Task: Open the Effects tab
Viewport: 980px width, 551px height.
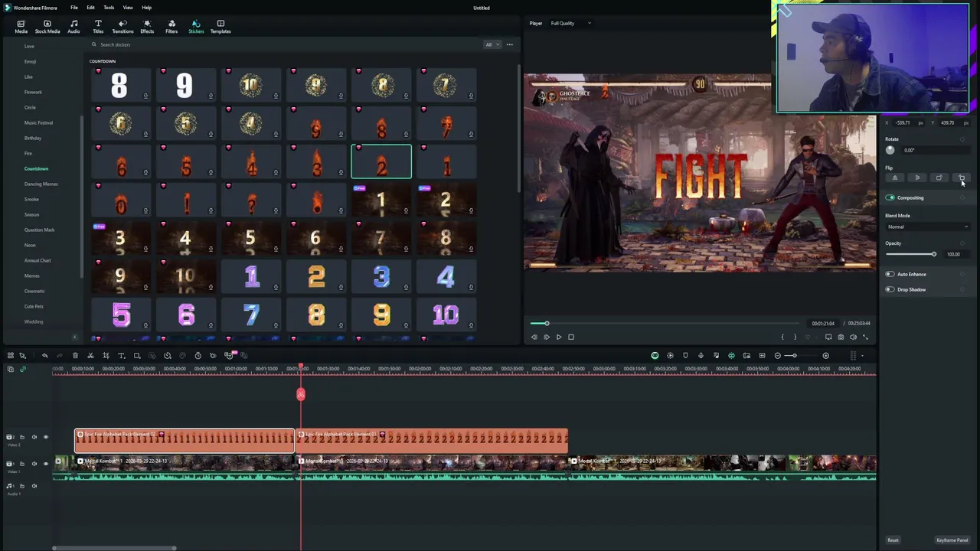Action: [x=147, y=27]
